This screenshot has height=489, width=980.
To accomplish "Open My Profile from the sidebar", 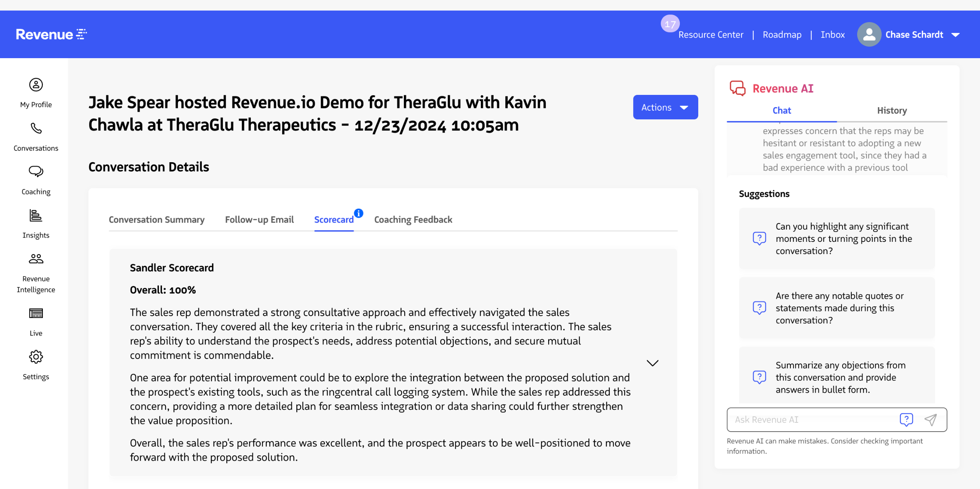I will [x=36, y=85].
